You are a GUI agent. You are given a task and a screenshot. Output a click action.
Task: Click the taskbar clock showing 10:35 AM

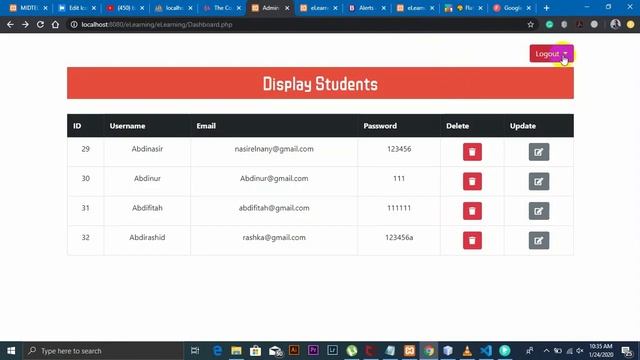601,351
